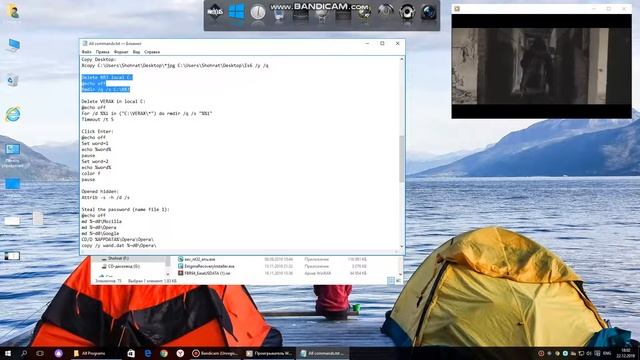Launch Edge browser from taskbar
This screenshot has width=640, height=360.
click(x=148, y=353)
